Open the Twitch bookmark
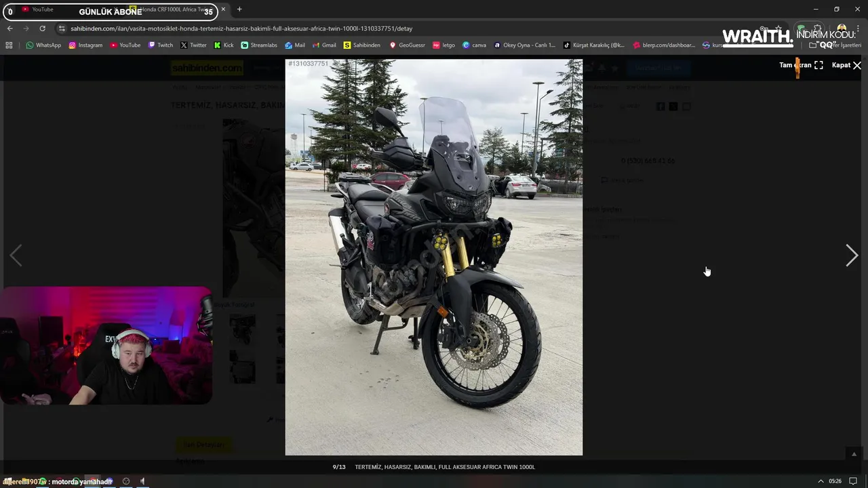The height and width of the screenshot is (488, 868). pos(161,45)
